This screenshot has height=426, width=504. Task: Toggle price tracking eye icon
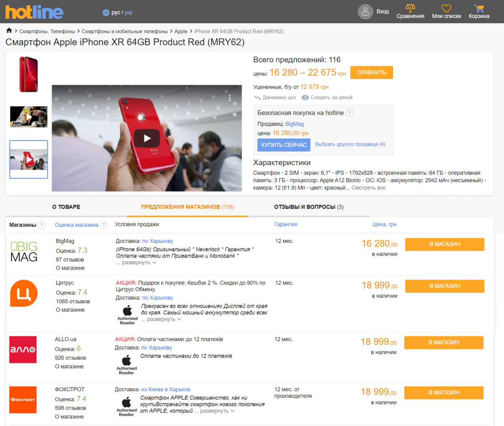tap(305, 97)
